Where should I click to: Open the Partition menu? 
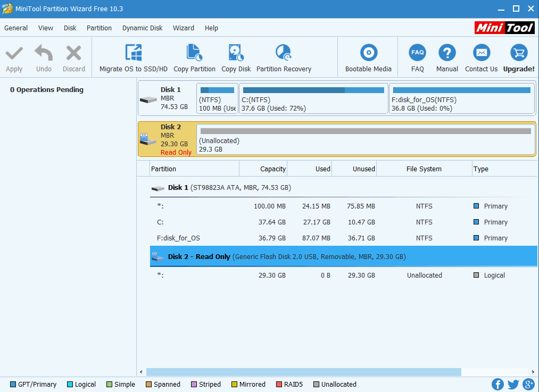(x=99, y=28)
